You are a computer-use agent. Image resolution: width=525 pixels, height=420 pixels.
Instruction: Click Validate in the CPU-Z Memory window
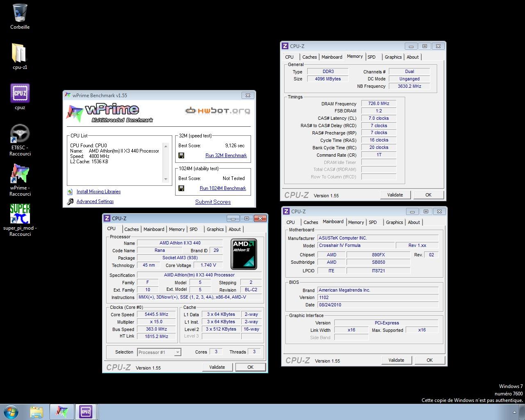395,195
